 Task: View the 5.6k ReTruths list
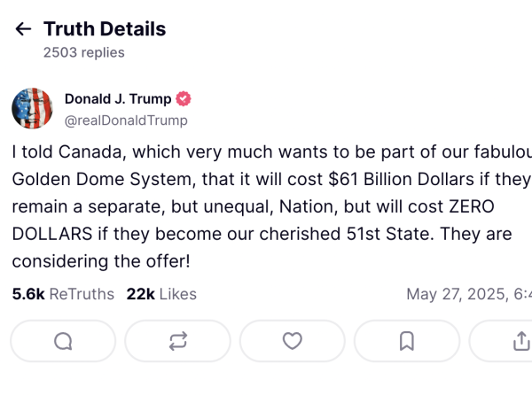tap(63, 294)
